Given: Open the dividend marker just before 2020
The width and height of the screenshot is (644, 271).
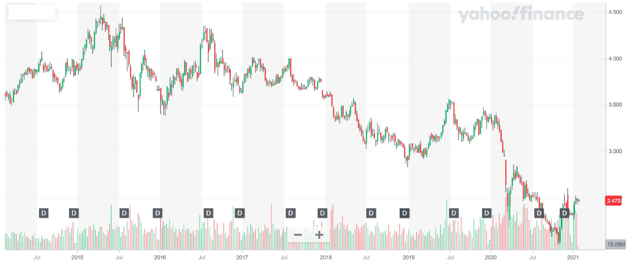Looking at the screenshot, I should 486,213.
